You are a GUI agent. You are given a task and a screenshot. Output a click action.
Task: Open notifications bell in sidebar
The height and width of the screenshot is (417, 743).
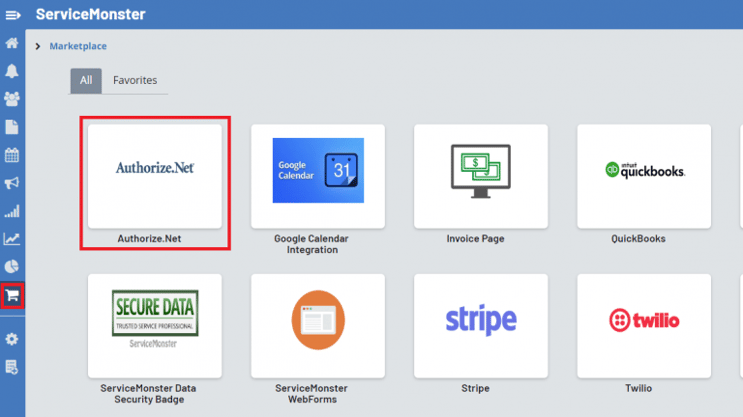click(12, 71)
